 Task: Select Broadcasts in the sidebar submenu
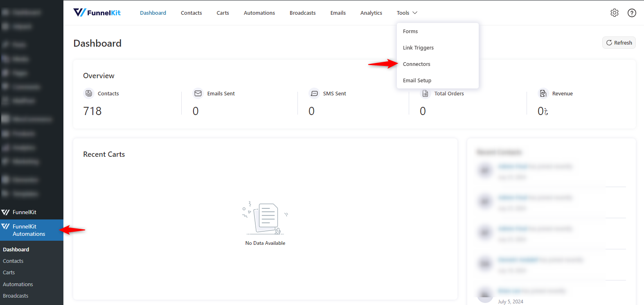point(16,296)
